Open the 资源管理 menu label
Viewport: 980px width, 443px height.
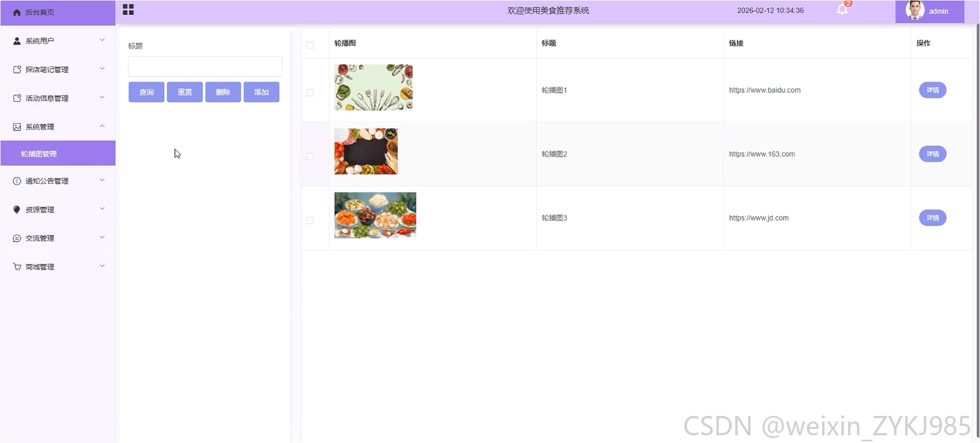coord(40,210)
